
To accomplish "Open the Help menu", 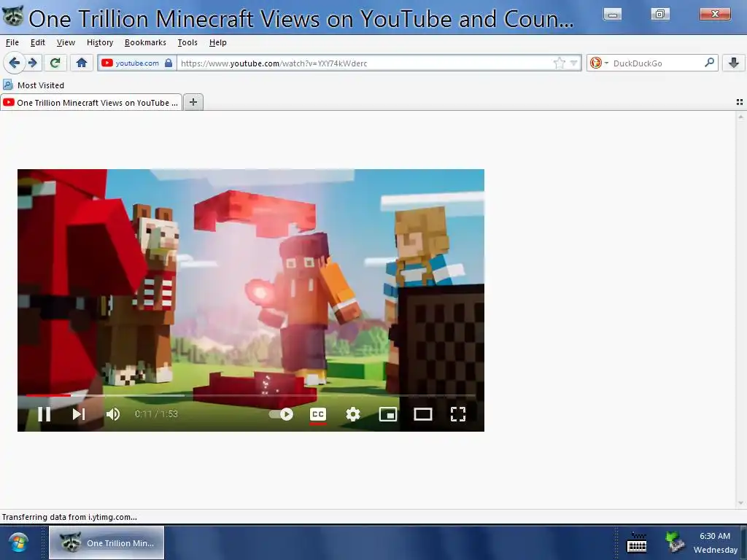I will [217, 42].
